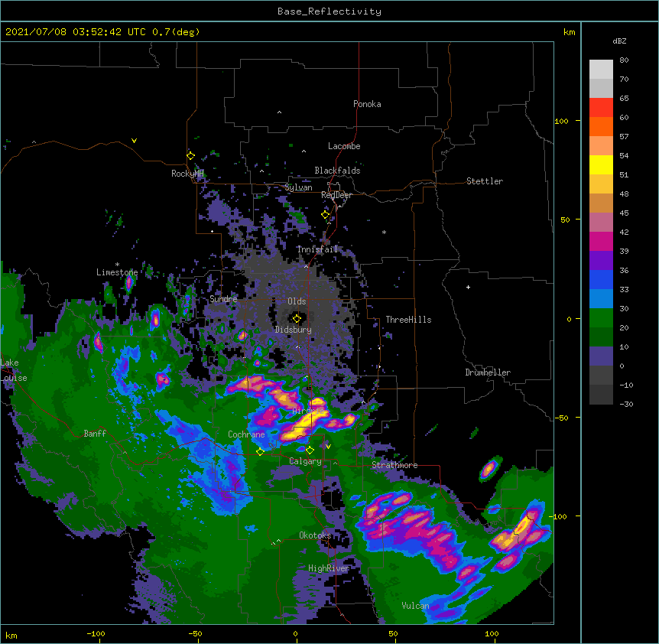659x644 pixels.
Task: Click the yellow diamond marker just above Calgary label
Action: 310,450
